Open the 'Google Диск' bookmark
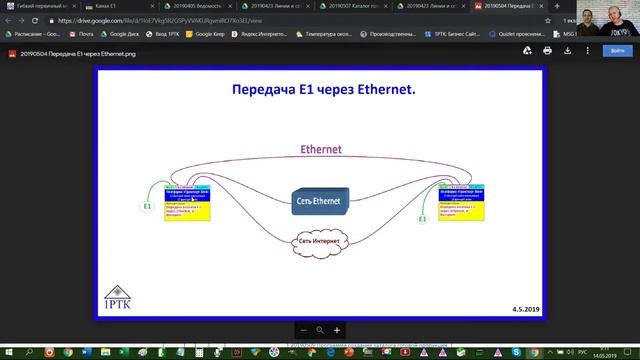The width and height of the screenshot is (640, 360). pyautogui.click(x=120, y=34)
